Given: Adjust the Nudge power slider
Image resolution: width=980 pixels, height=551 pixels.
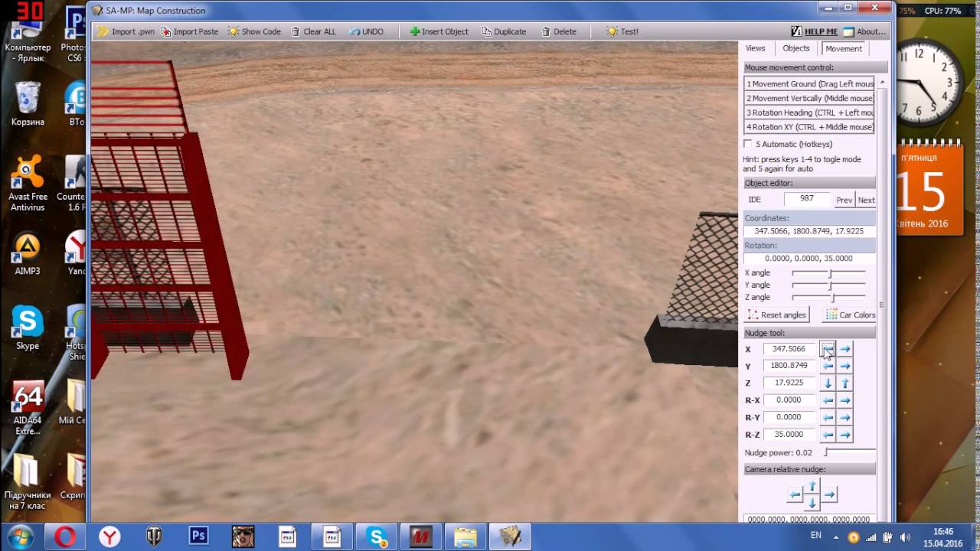Looking at the screenshot, I should (x=850, y=453).
